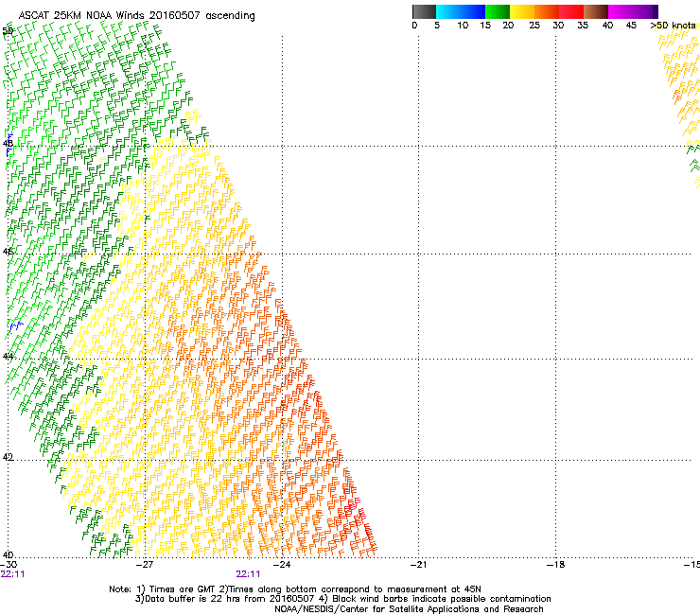Click the purple 22:11 time near -24
Viewport: 700px width, 615px height.
coord(248,574)
